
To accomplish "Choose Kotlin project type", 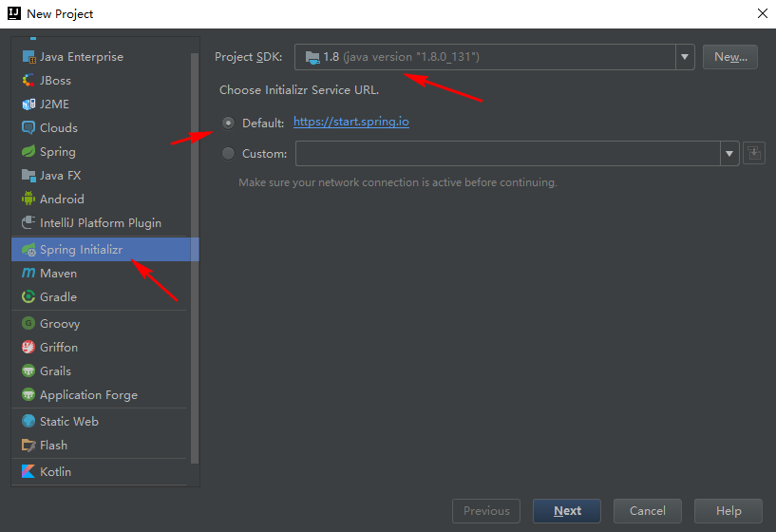I will [101, 471].
